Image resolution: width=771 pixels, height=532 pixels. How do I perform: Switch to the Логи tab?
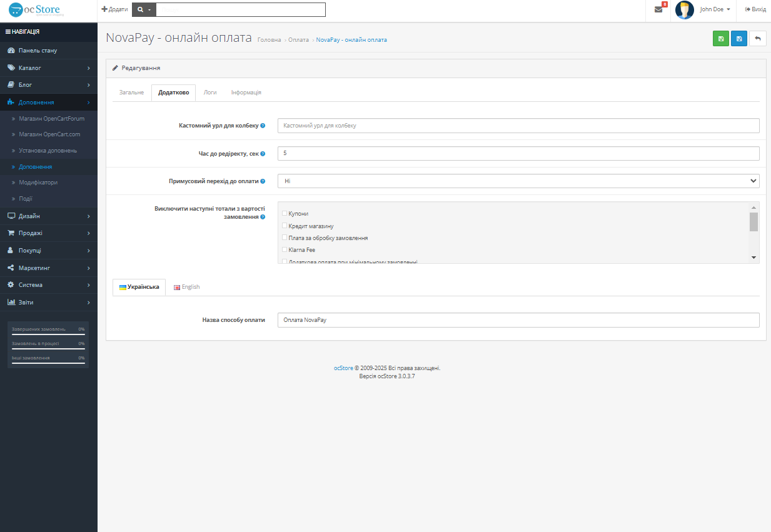click(210, 93)
